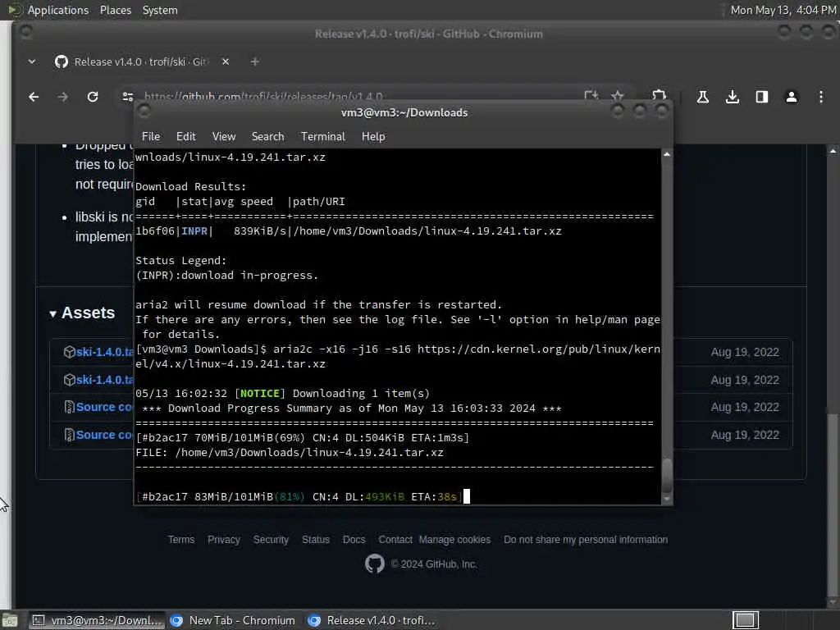The width and height of the screenshot is (840, 630).
Task: Bookmark this page with the star icon
Action: [x=618, y=96]
